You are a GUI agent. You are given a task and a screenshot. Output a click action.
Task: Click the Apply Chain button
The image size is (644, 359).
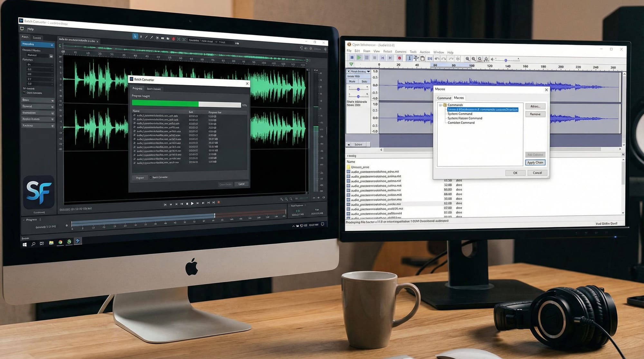coord(535,162)
